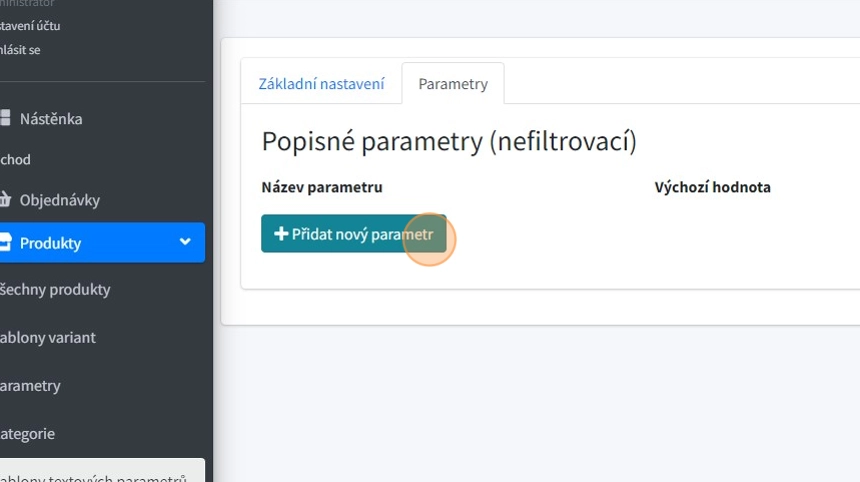The height and width of the screenshot is (482, 860).
Task: Click the plus icon on the add parameter button
Action: (281, 234)
